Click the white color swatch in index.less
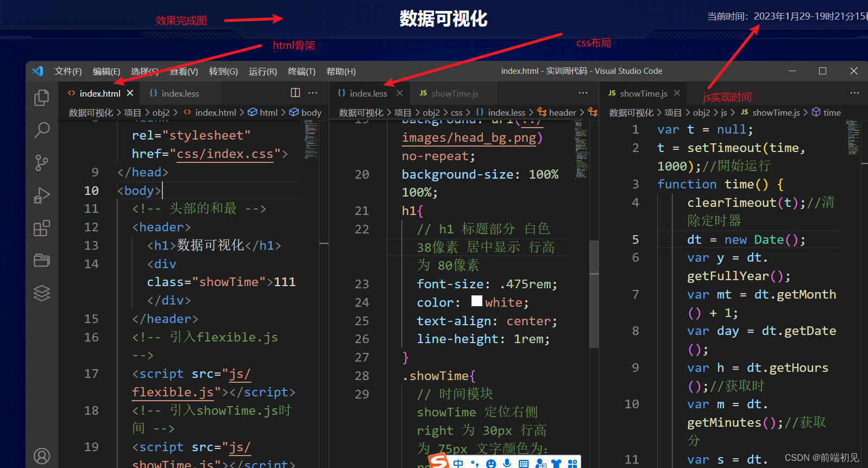The height and width of the screenshot is (468, 868). (x=477, y=301)
